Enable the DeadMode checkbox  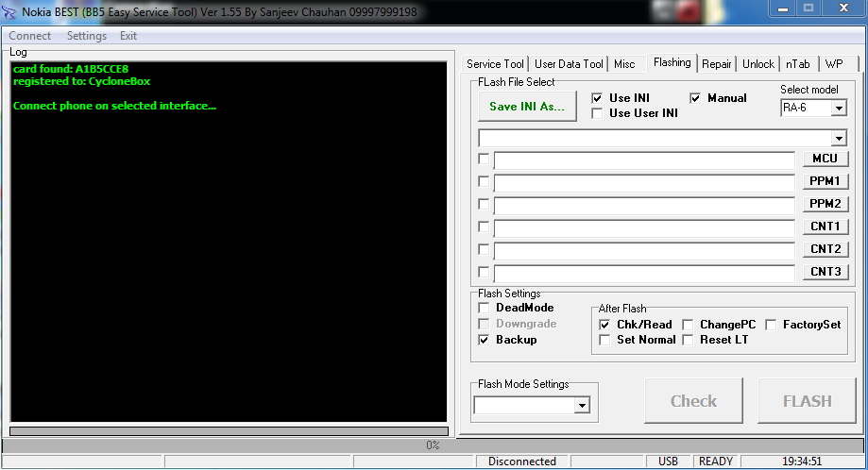[x=484, y=308]
